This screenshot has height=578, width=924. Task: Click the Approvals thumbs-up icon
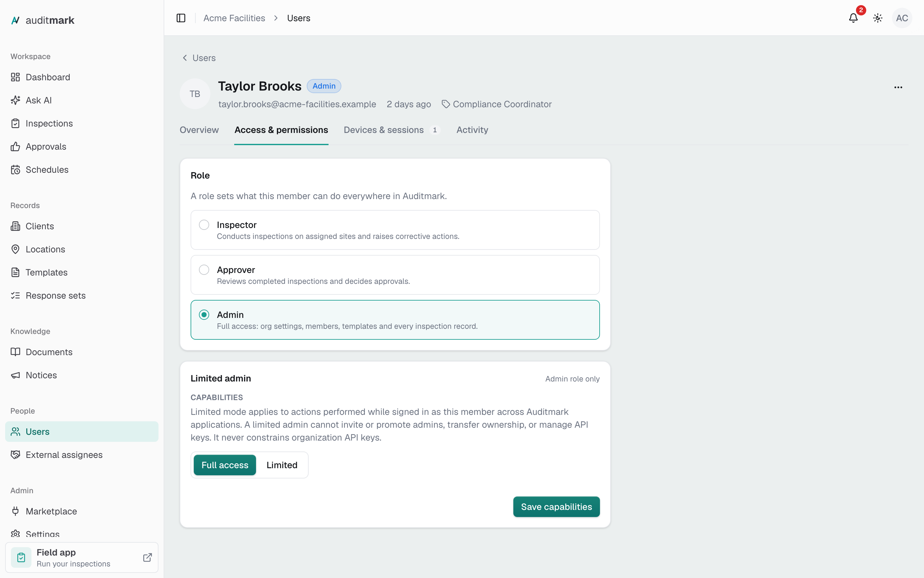[15, 146]
